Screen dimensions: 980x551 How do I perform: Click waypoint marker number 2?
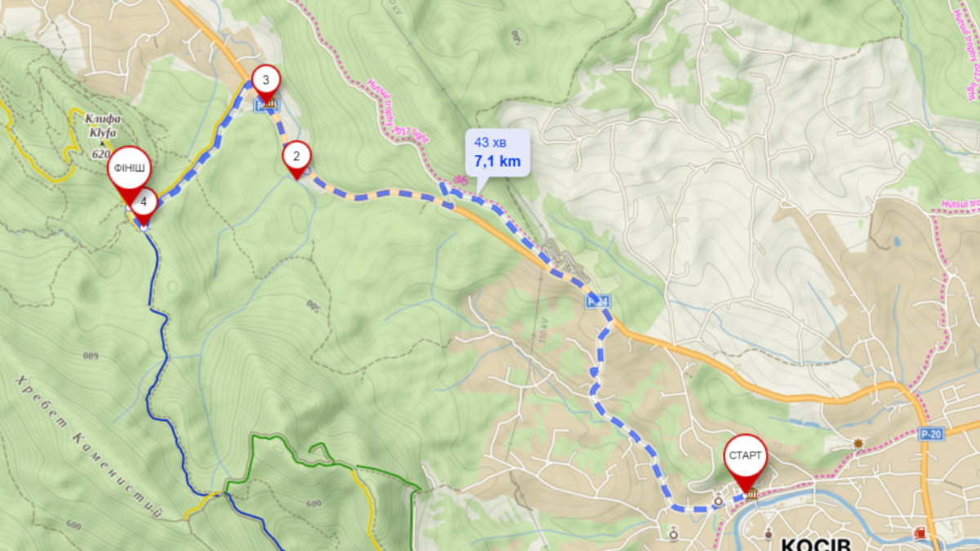(x=296, y=158)
